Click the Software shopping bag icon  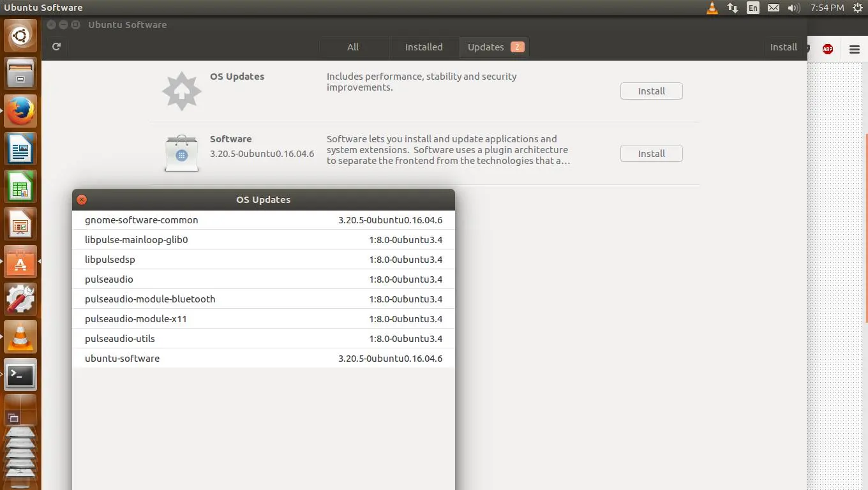(182, 153)
